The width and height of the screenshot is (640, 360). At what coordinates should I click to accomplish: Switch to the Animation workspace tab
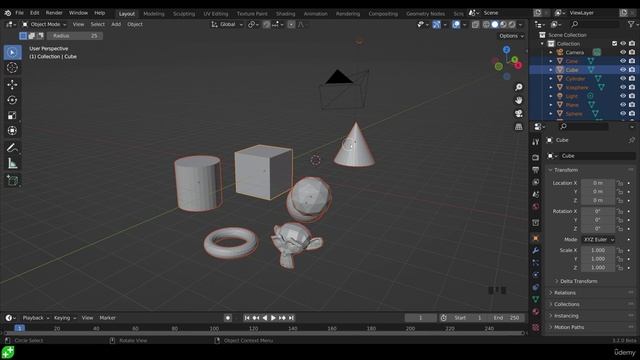coord(316,13)
